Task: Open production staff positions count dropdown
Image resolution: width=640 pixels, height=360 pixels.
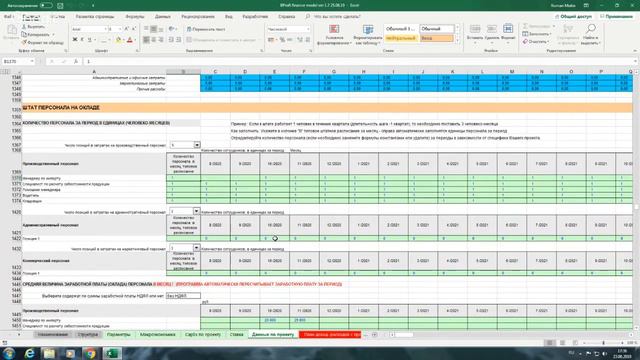Action: tap(197, 145)
